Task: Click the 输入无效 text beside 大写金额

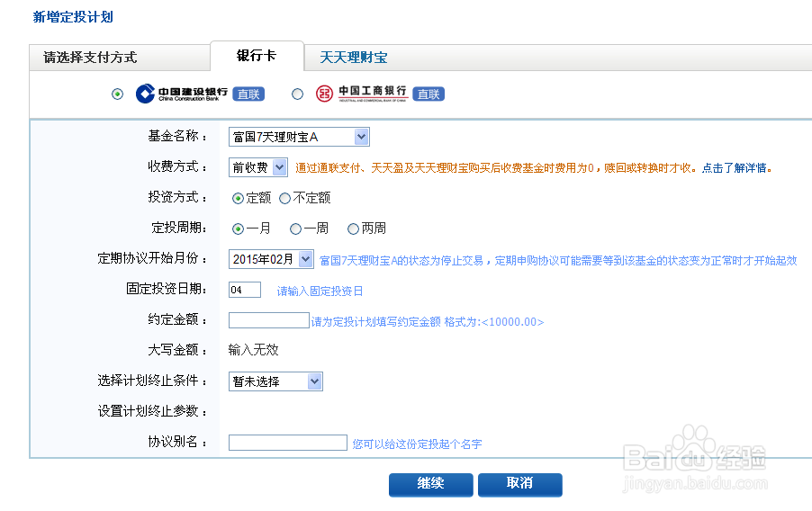Action: (x=254, y=351)
